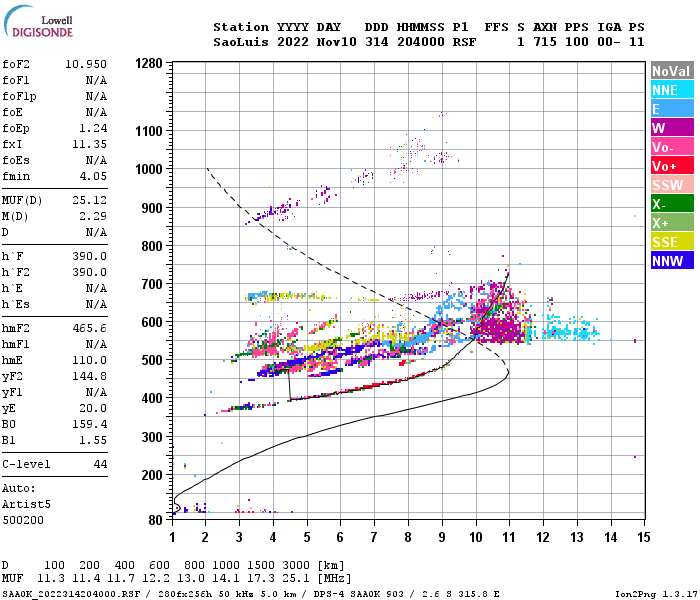Select the NoVal gray legend swatch

(672, 71)
